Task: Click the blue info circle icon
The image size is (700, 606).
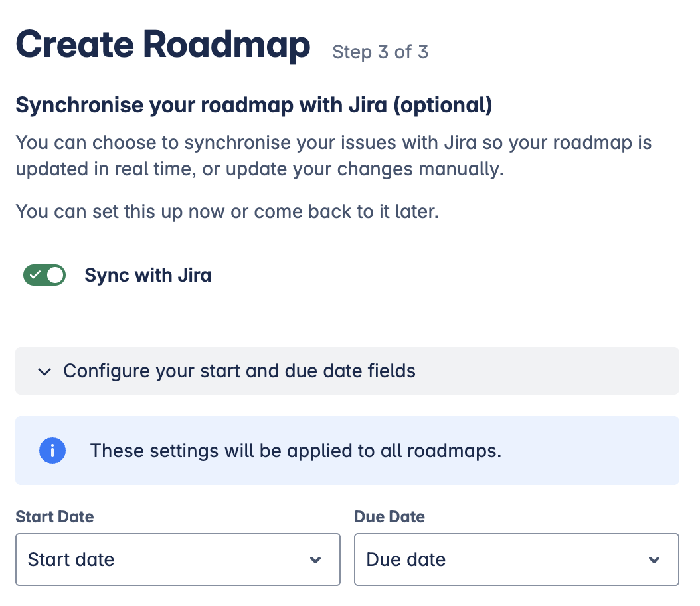Action: [52, 451]
